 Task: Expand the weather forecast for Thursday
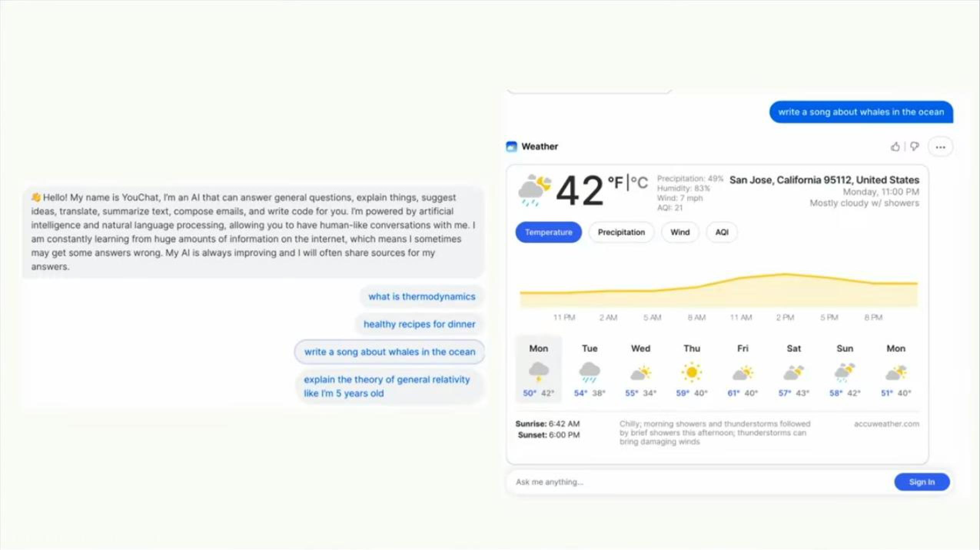(691, 370)
